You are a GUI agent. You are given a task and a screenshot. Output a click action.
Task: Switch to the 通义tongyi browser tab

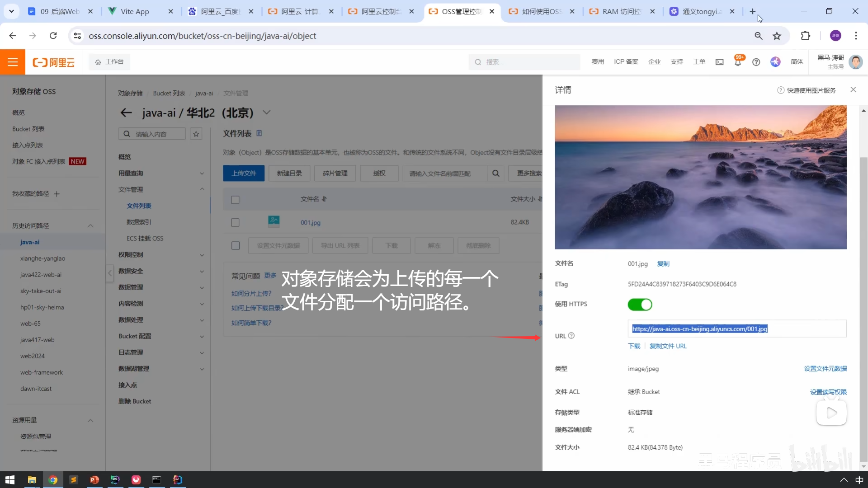tap(701, 11)
